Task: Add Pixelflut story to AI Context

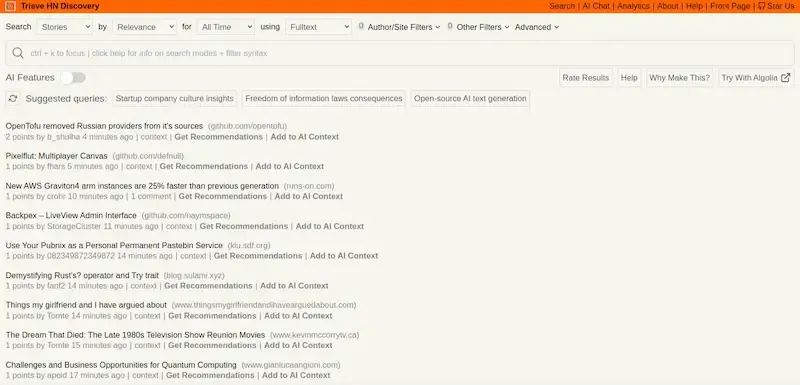Action: point(290,166)
